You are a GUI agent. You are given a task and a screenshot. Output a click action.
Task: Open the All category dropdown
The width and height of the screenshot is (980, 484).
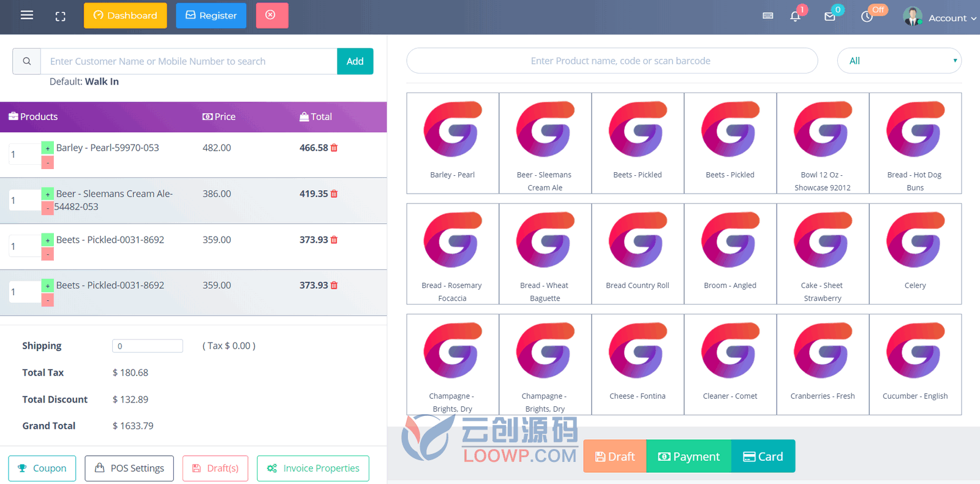[x=899, y=61]
